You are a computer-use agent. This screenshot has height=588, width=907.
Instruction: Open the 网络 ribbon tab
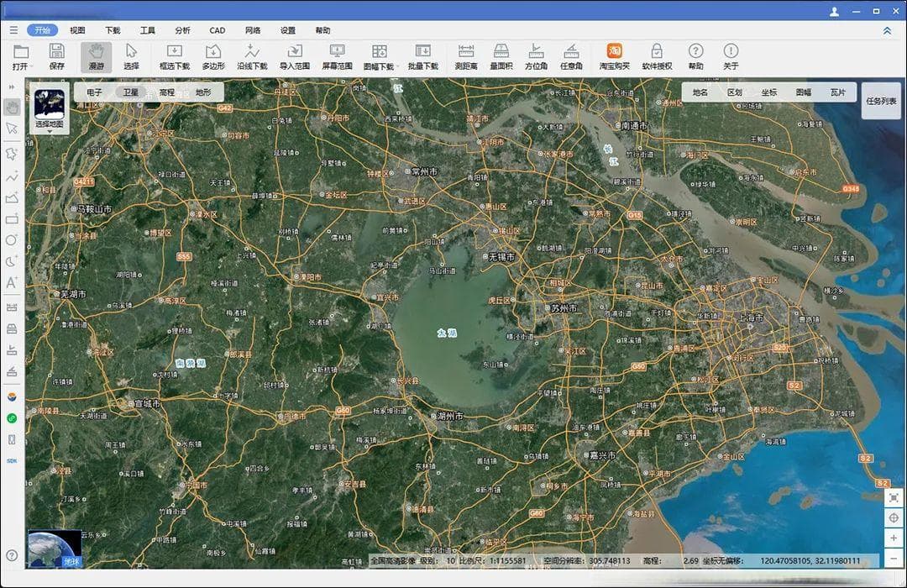tap(253, 30)
